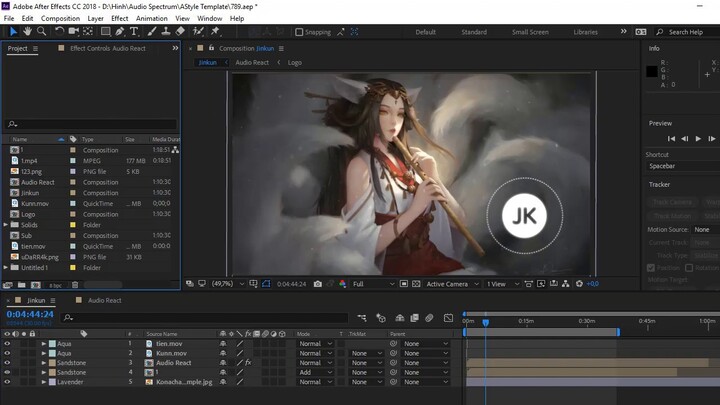Toggle the fx switch on Audio React layer
Viewport: 720px width, 405px height.
(x=248, y=363)
